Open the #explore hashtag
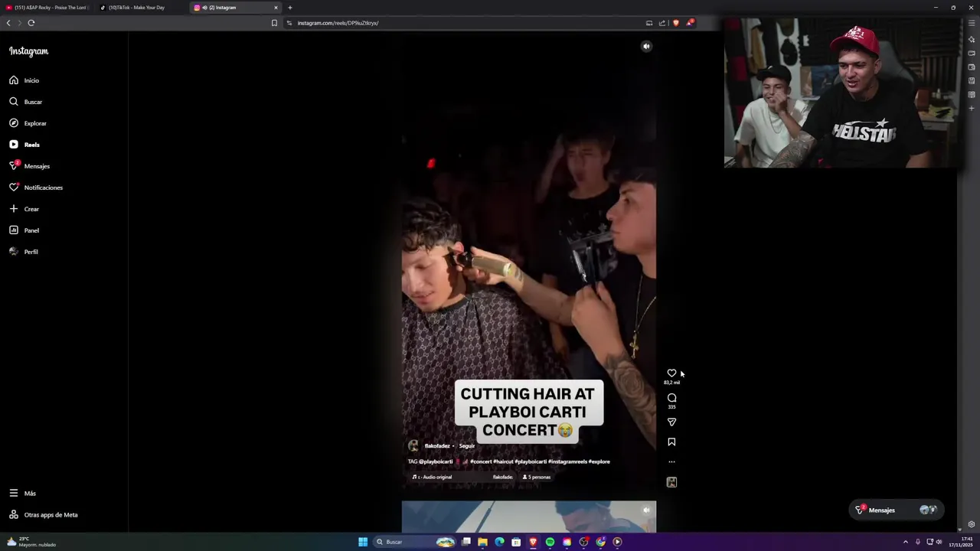Viewport: 980px width, 551px height. pos(599,462)
